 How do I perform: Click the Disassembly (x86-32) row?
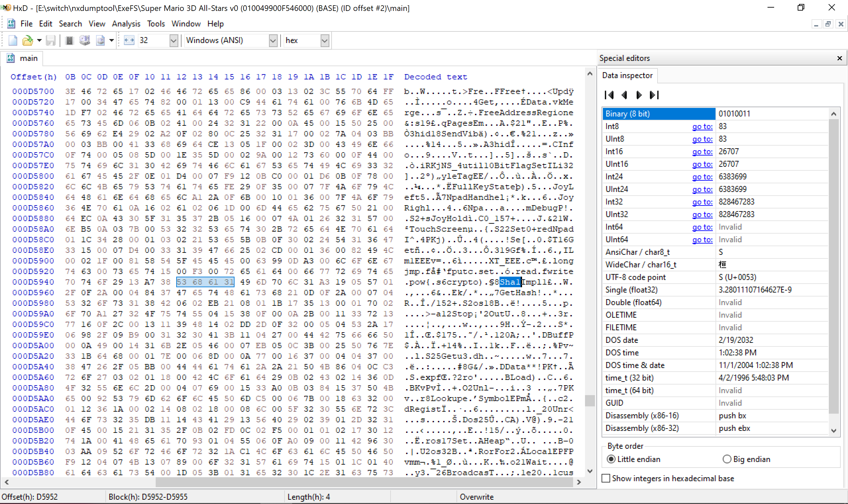(715, 428)
